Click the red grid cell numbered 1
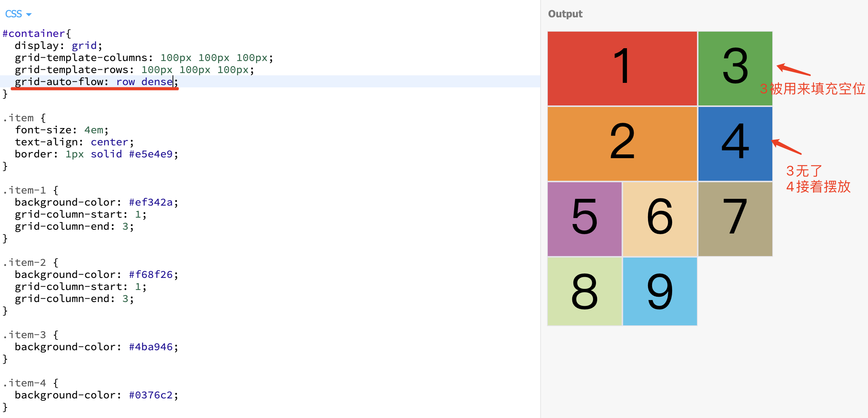The width and height of the screenshot is (868, 418). pyautogui.click(x=622, y=68)
